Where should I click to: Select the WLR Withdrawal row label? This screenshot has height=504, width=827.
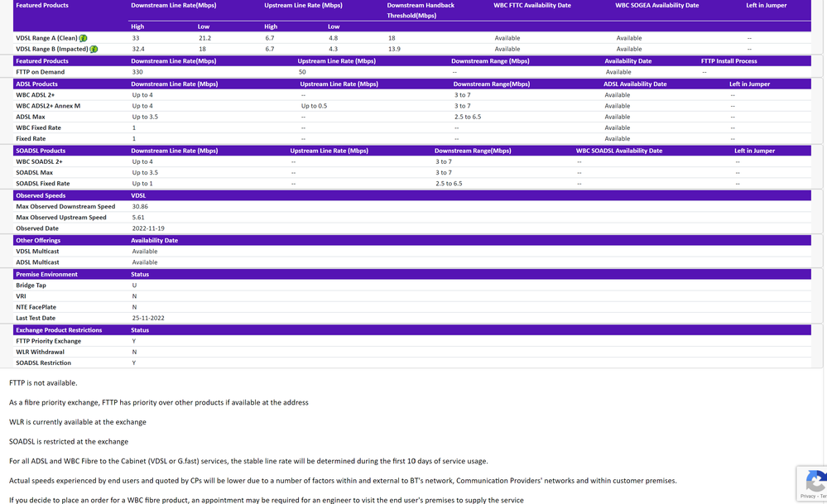point(40,352)
